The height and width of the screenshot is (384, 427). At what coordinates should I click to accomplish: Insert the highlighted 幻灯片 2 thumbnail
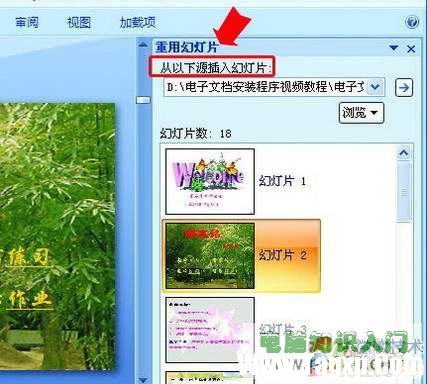(x=210, y=256)
